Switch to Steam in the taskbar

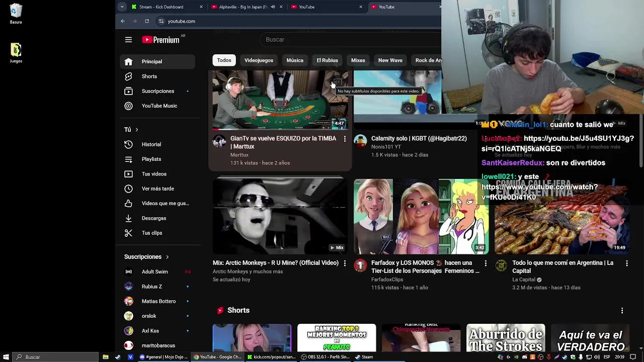pyautogui.click(x=364, y=357)
